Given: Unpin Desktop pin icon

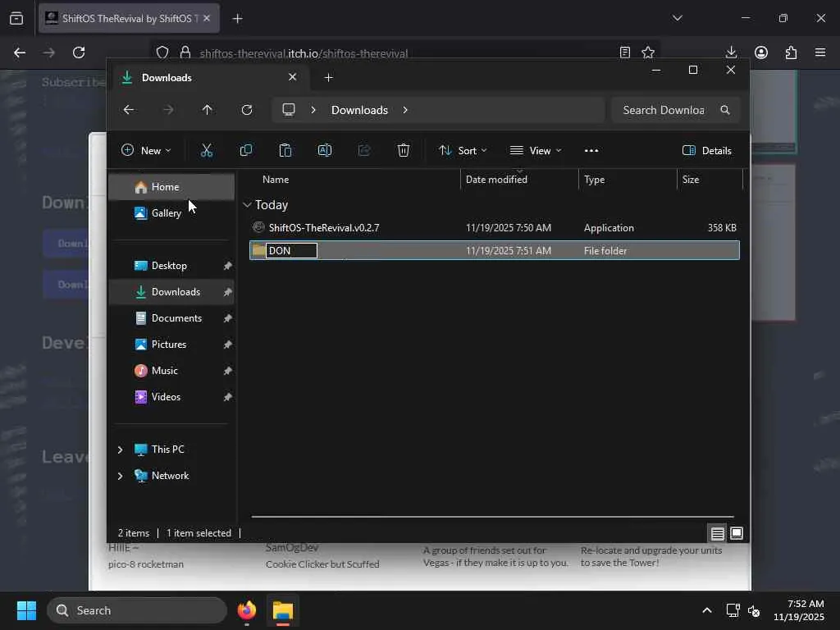Looking at the screenshot, I should [228, 266].
